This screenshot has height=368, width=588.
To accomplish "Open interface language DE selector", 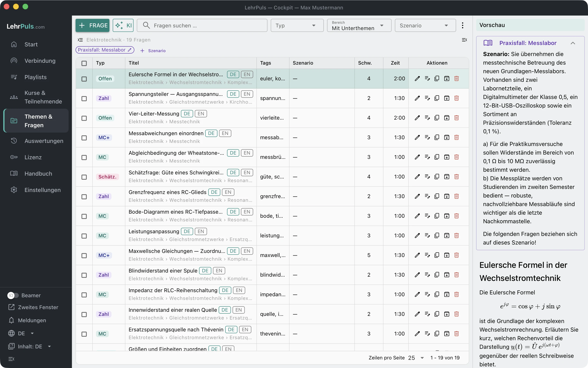I will coord(21,333).
